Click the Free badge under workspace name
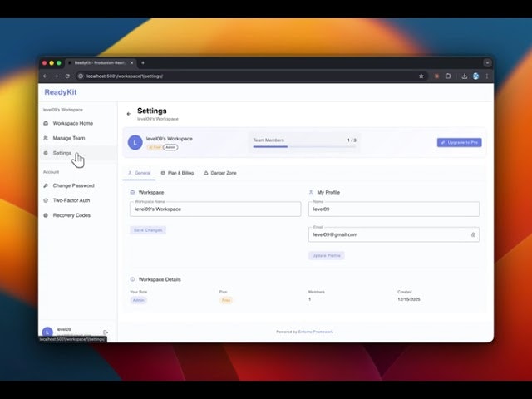The image size is (532, 399). [155, 147]
